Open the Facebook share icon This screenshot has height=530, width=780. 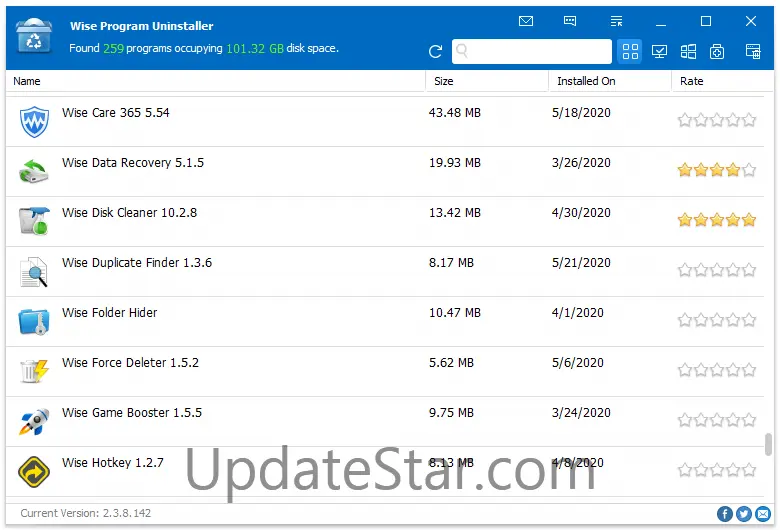[x=724, y=514]
